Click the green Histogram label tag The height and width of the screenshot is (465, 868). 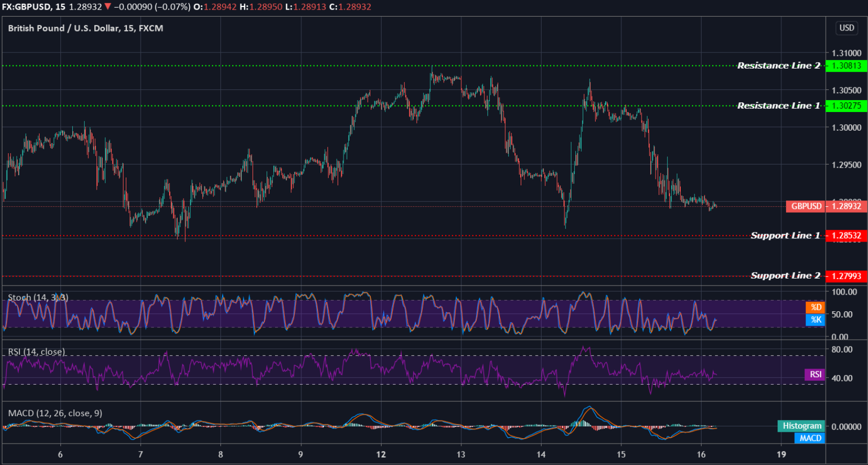(801, 426)
